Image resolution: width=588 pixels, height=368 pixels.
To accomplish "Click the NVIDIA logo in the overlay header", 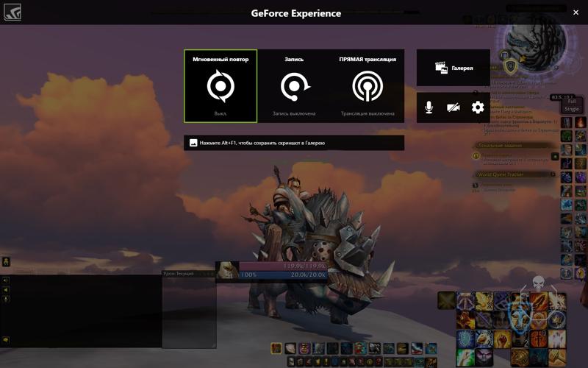I will click(12, 12).
